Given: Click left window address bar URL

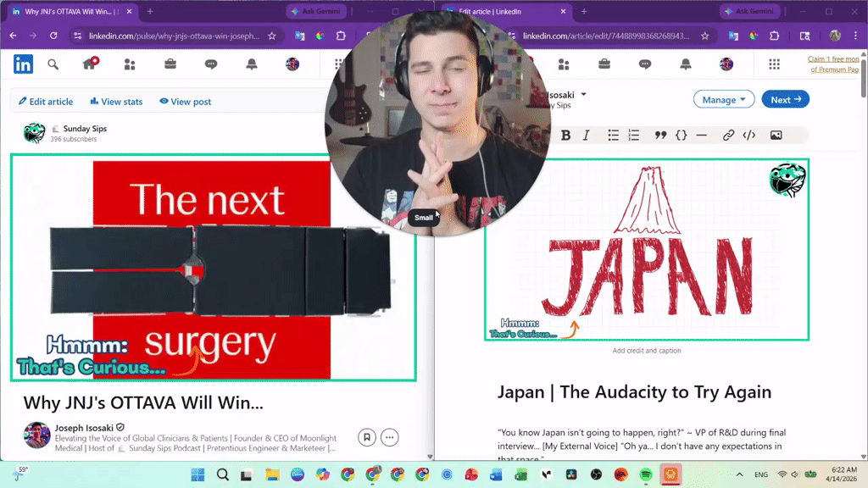Looking at the screenshot, I should 174,36.
